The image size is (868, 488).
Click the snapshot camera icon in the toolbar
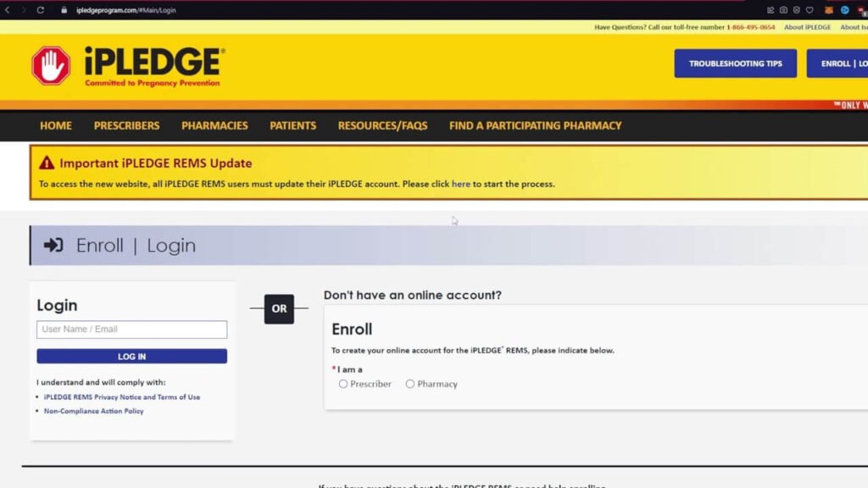click(x=783, y=9)
